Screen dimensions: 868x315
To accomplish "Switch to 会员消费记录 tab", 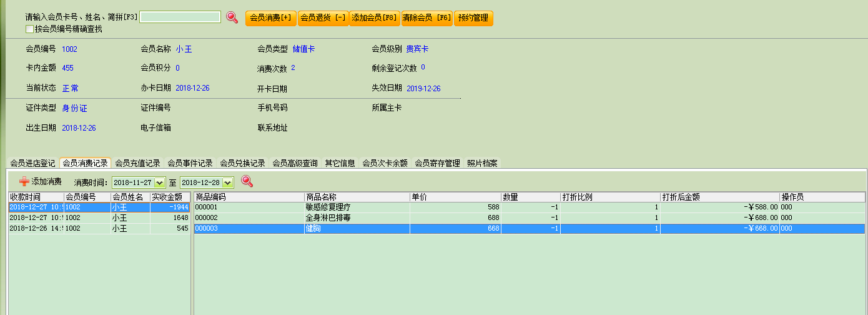I will point(85,163).
